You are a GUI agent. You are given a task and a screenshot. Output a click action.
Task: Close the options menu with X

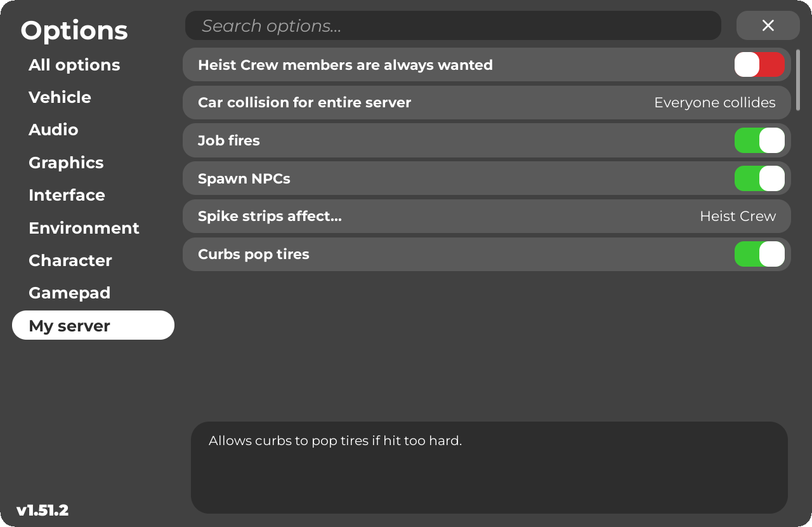(768, 25)
